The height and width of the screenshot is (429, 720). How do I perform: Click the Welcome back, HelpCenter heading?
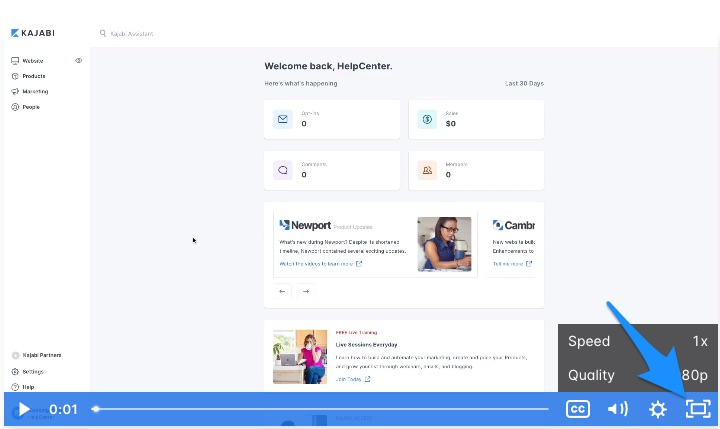(x=328, y=66)
